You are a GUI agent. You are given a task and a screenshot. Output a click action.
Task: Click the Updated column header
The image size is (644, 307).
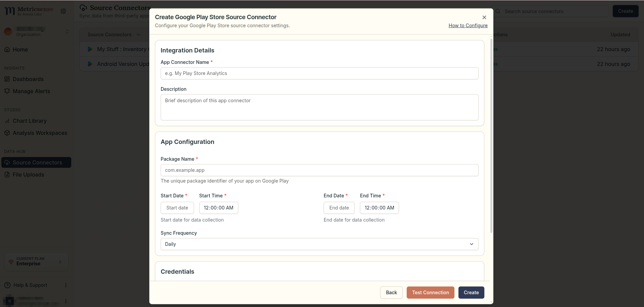point(620,35)
